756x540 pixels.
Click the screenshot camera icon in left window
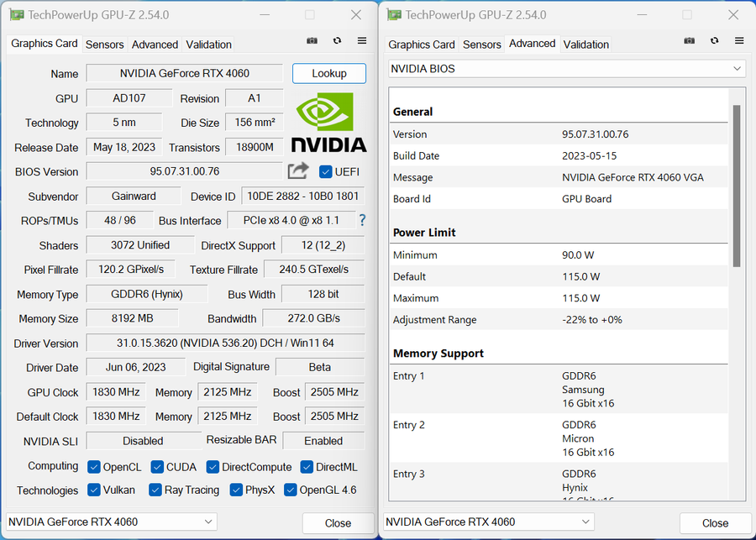tap(312, 41)
